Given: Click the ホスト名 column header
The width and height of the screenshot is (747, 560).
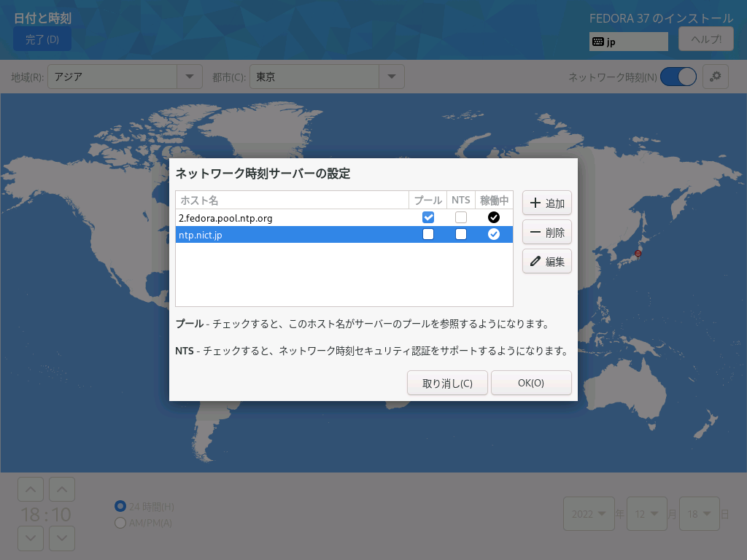Looking at the screenshot, I should (x=292, y=201).
